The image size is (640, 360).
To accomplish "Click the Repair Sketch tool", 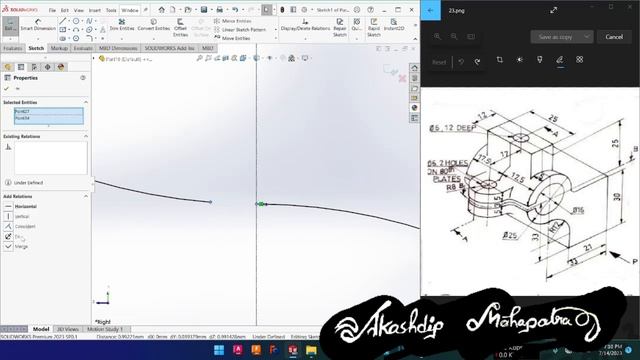I will pos(340,28).
